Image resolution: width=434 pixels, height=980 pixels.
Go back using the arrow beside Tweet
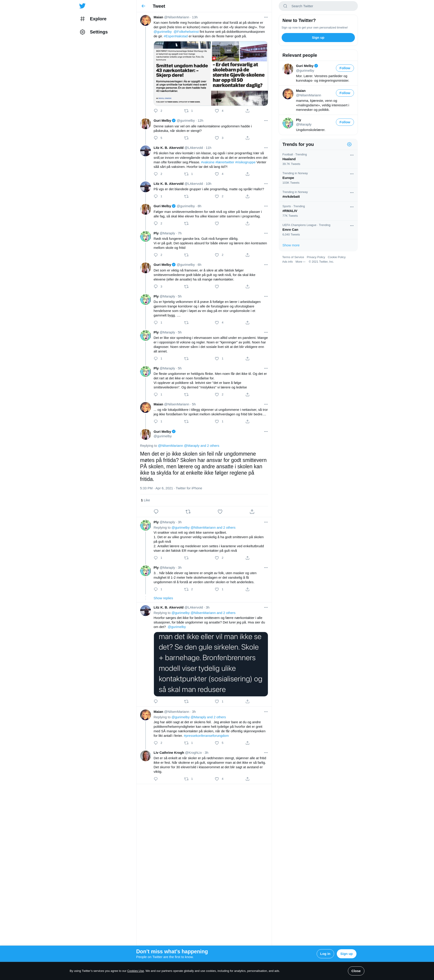[143, 6]
